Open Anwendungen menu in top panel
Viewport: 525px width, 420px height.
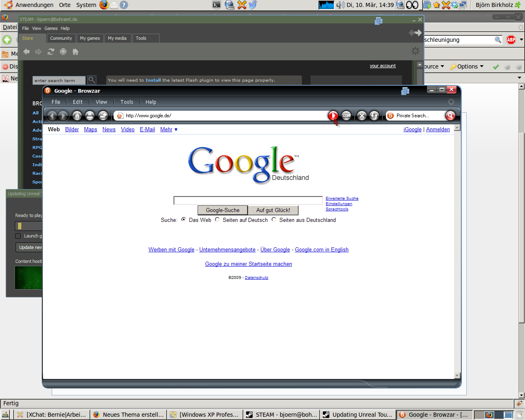(34, 5)
